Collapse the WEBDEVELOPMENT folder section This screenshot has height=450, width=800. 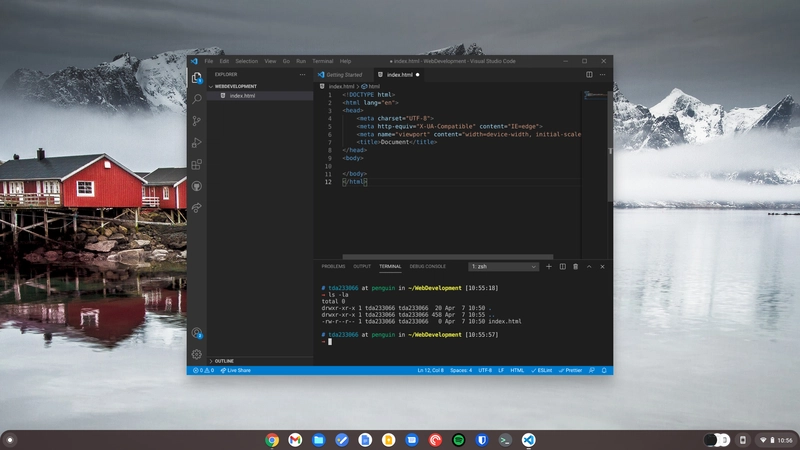tap(233, 86)
